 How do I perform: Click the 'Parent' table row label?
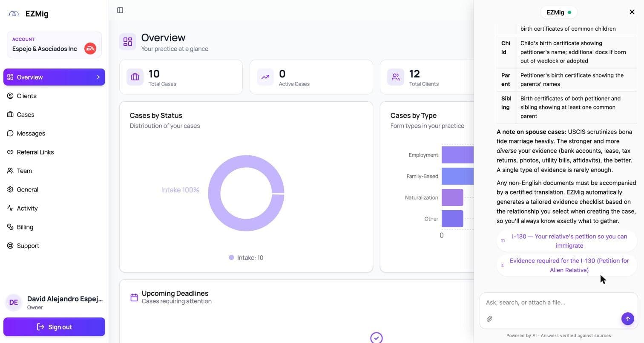[506, 80]
